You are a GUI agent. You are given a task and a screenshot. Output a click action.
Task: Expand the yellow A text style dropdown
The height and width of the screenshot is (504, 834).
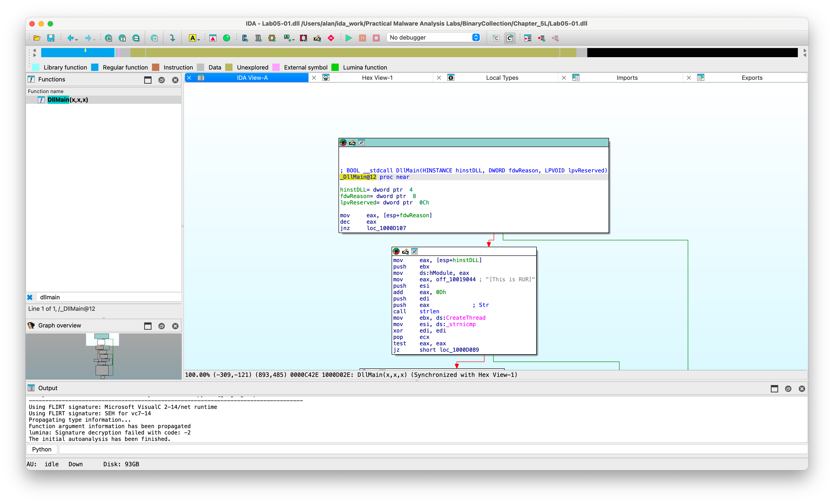199,40
